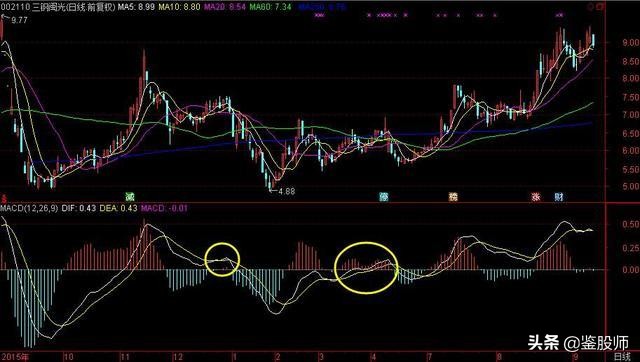Click the 4.88 low price annotation
This screenshot has height=362, width=640.
(287, 191)
